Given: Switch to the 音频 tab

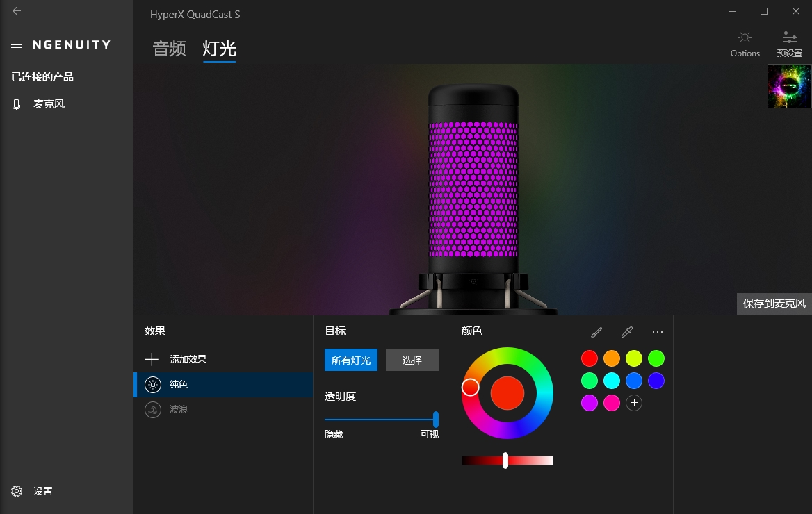Looking at the screenshot, I should [x=170, y=49].
